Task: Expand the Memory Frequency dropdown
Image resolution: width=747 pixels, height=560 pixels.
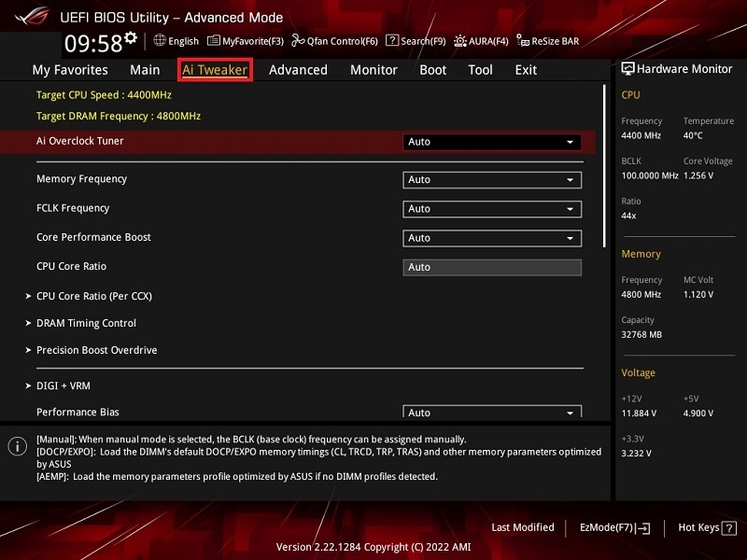Action: pyautogui.click(x=492, y=180)
